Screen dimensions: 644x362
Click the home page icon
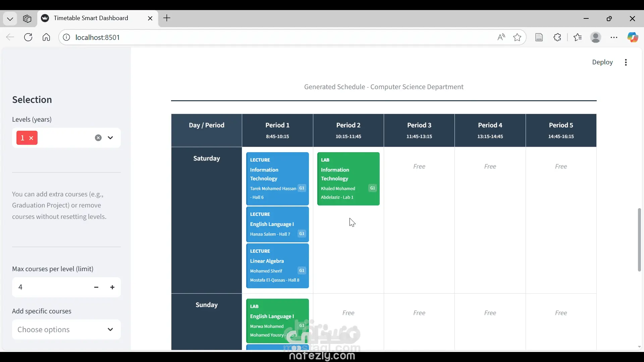[46, 37]
